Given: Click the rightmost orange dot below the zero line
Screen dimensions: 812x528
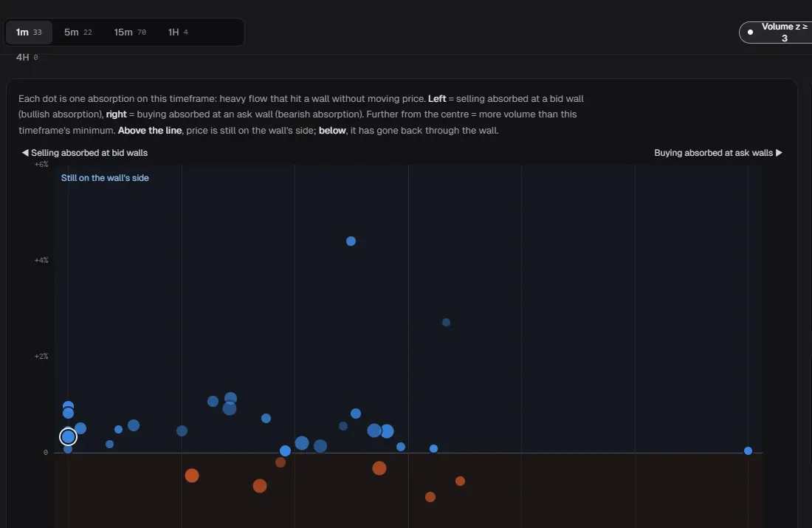Looking at the screenshot, I should click(x=460, y=481).
